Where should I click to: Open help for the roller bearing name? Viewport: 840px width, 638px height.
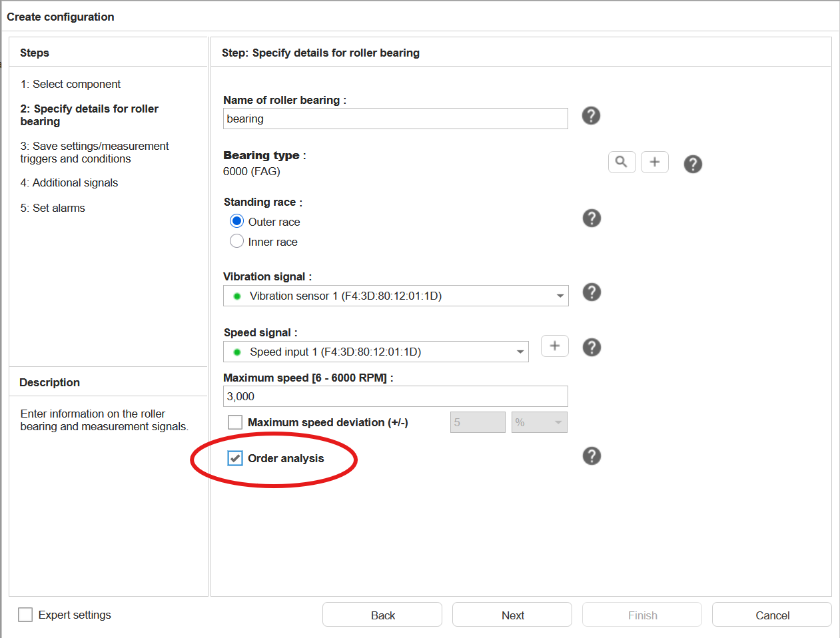591,115
